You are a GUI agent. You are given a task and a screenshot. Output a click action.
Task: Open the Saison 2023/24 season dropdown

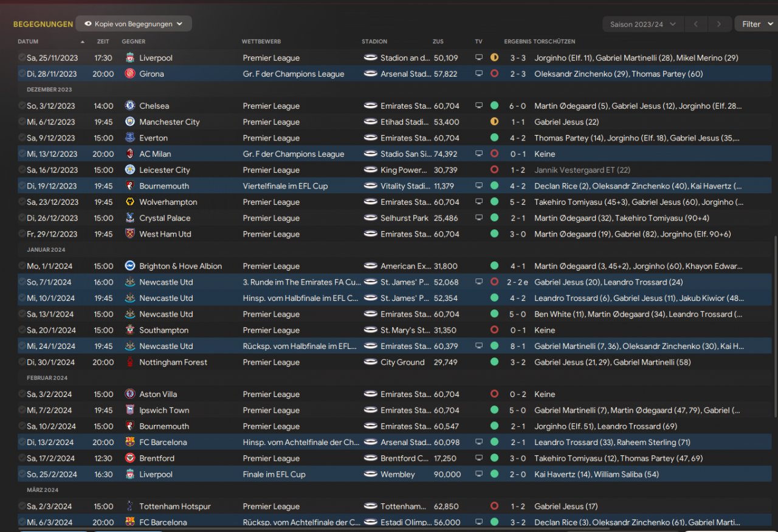(x=643, y=24)
